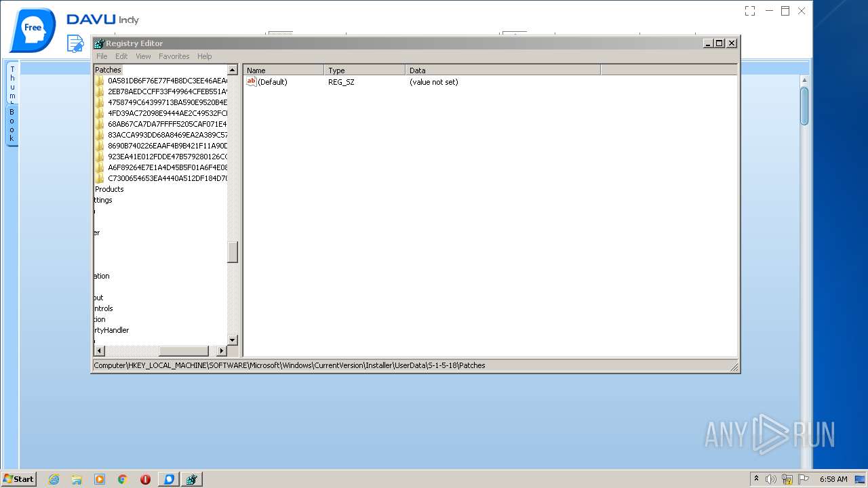The image size is (868, 488).
Task: Select folder 68AB67CA7DA7FFFF5205CAF071E4
Action: (x=167, y=124)
